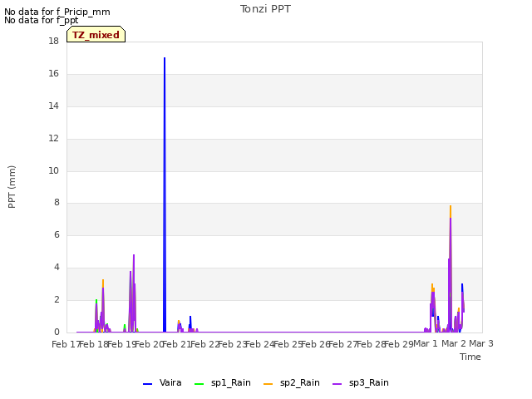Click the Time x-axis label
532x399 pixels.
(470, 357)
